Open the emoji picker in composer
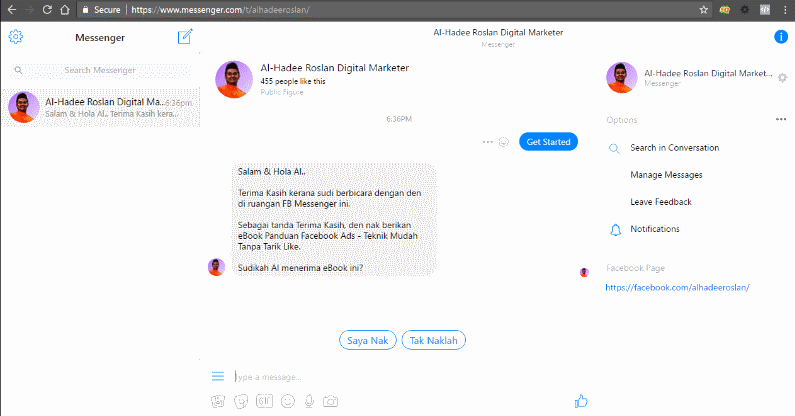The width and height of the screenshot is (795, 416). tap(287, 401)
